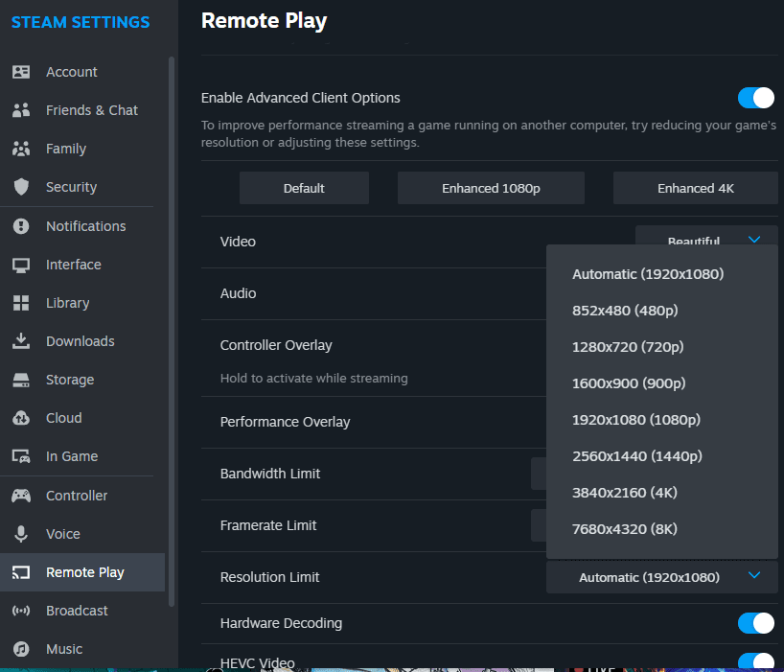The image size is (784, 672).
Task: Select Automatic (1920x1080) in the list
Action: [x=662, y=274]
